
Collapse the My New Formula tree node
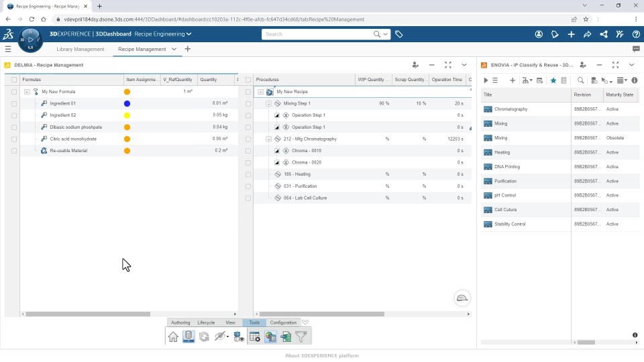27,92
